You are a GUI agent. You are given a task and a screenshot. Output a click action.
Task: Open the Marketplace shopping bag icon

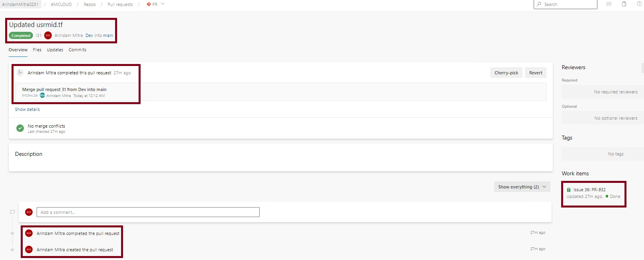tap(624, 4)
